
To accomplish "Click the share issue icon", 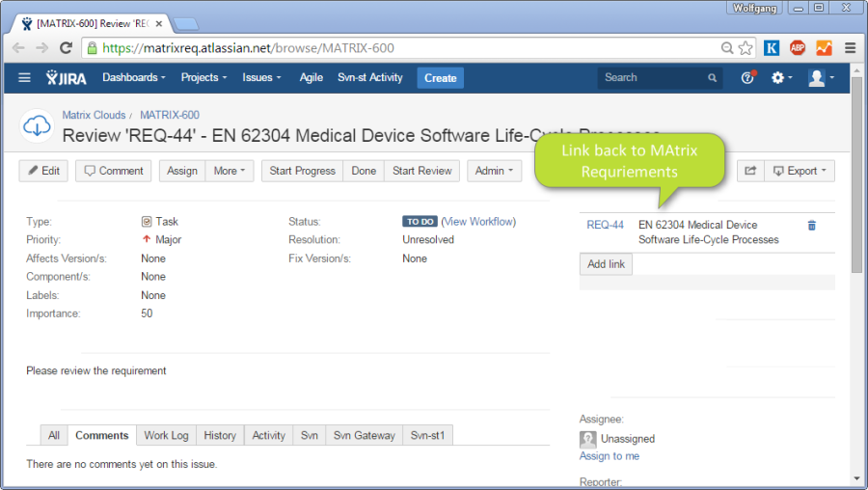I will click(749, 171).
